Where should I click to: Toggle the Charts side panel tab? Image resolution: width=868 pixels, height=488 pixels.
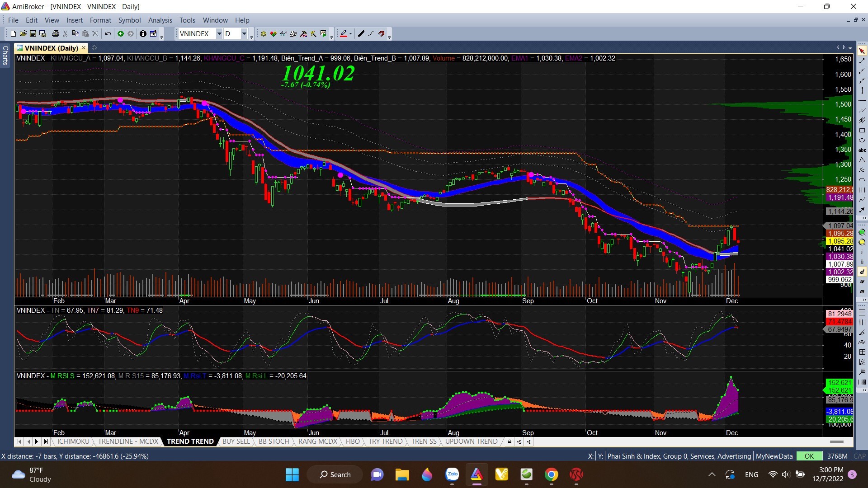pos(5,55)
